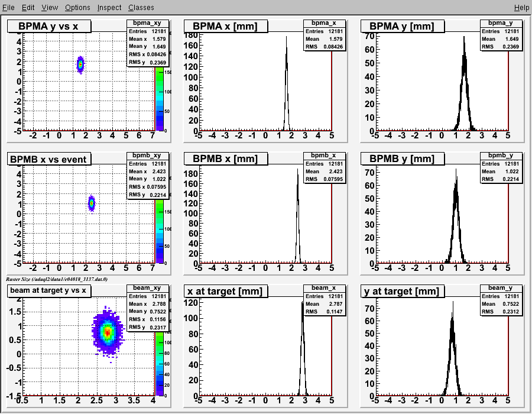Click the beam spot in BPMA y vs x plot
532x414 pixels.
tap(80, 64)
